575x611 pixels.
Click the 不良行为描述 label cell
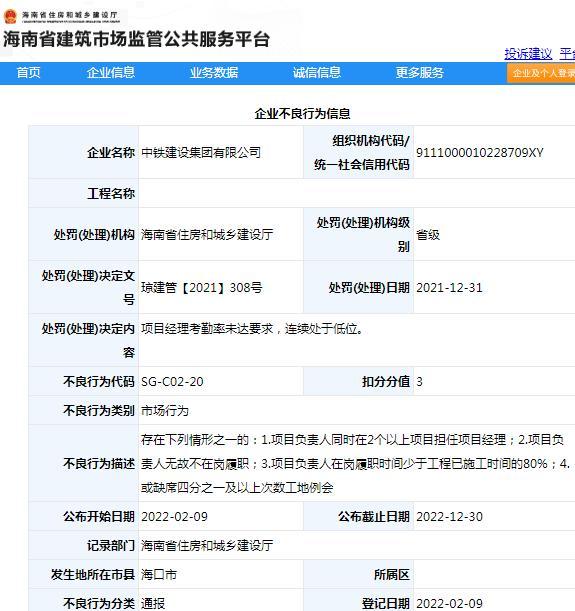point(84,463)
